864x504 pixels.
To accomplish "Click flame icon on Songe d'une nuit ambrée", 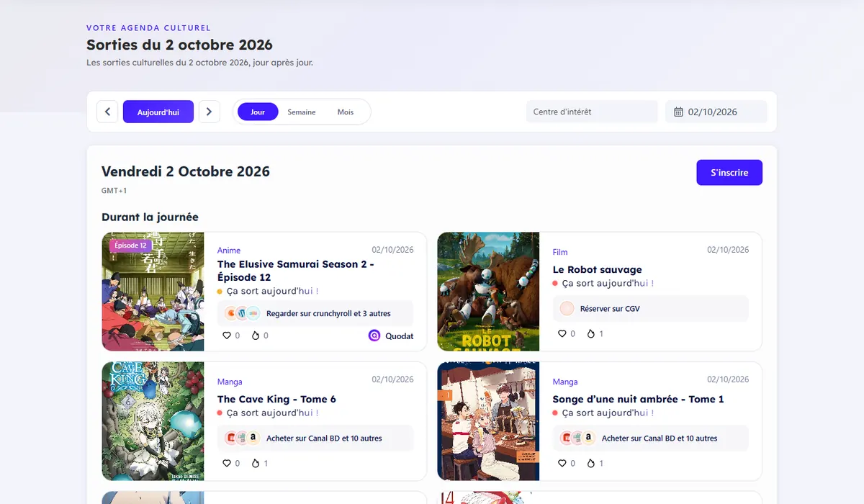I will click(x=590, y=463).
